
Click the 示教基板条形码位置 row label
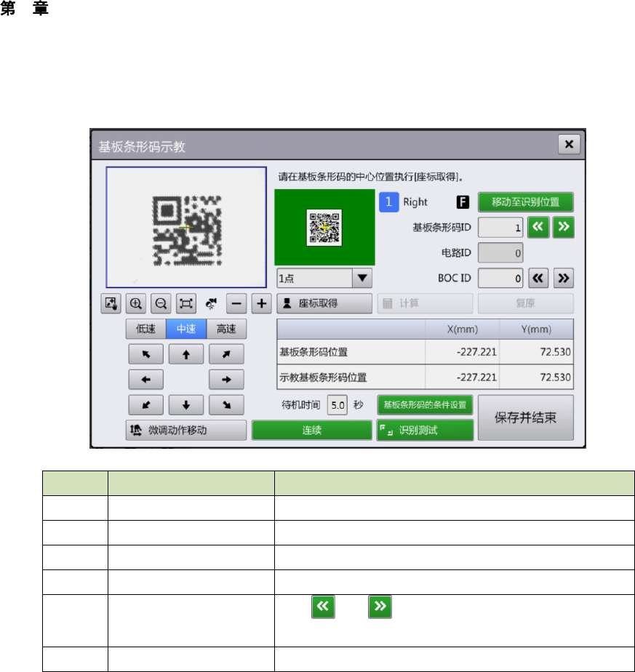pyautogui.click(x=323, y=377)
